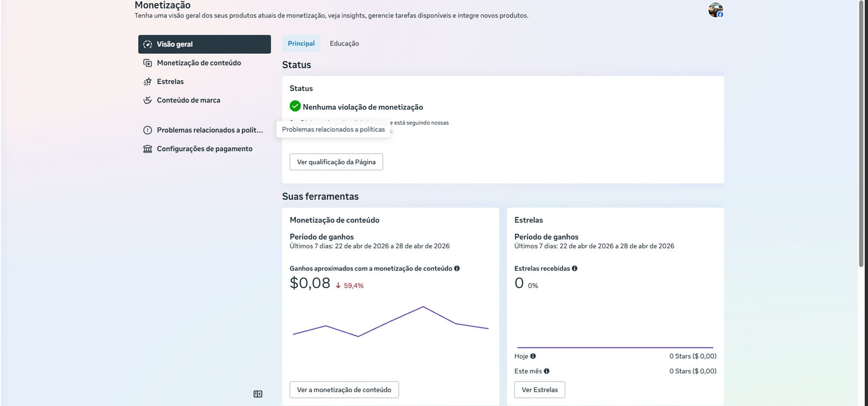Click Ver qualificação da Página button
The image size is (868, 406).
click(336, 162)
